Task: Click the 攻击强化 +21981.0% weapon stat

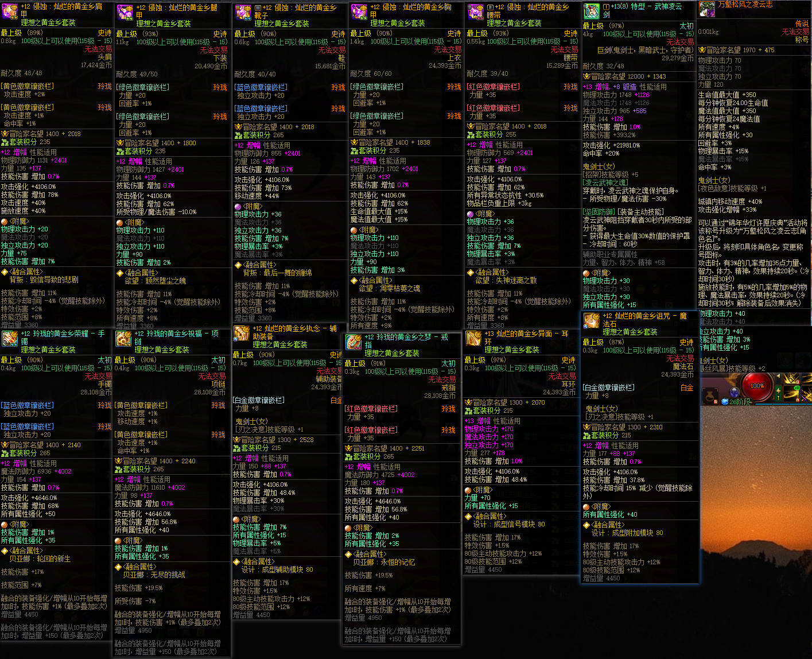Action: [612, 146]
